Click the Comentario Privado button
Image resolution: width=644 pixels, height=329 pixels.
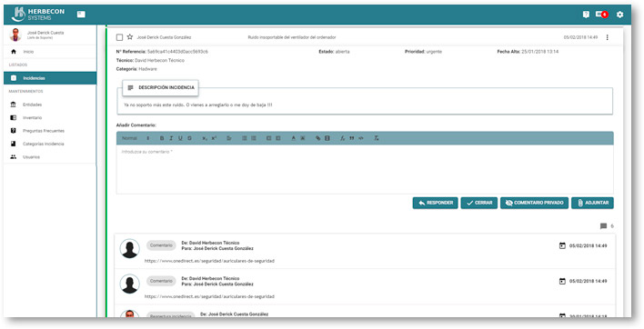click(x=534, y=203)
